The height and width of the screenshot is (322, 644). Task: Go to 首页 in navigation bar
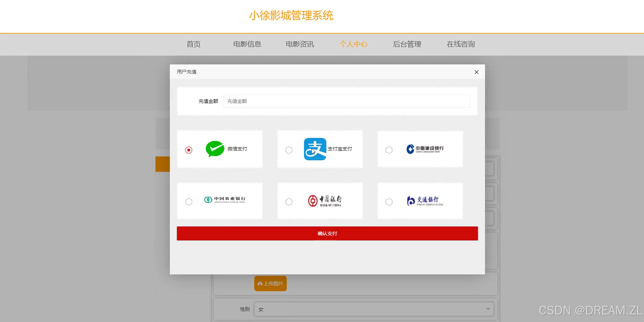coord(193,44)
